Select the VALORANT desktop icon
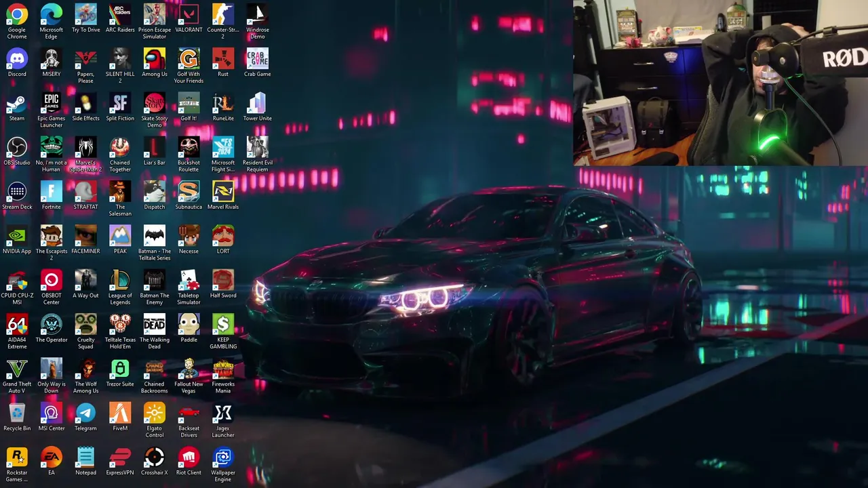Screen dimensions: 868x488 coord(189,14)
